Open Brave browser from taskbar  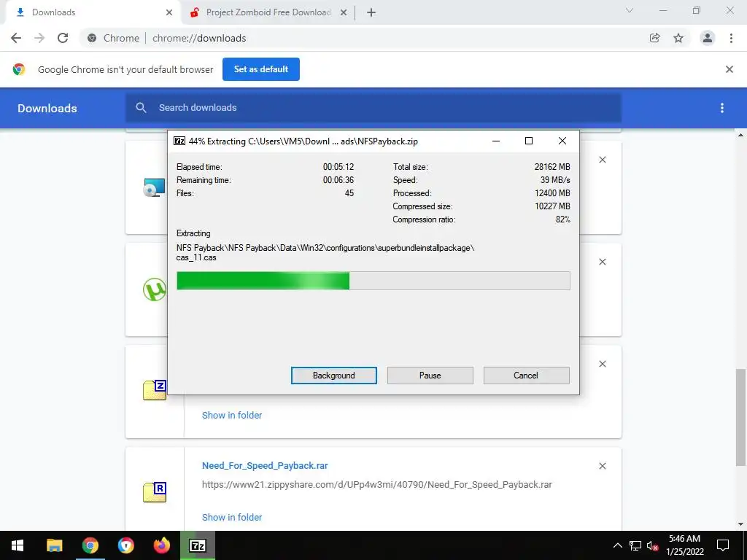pyautogui.click(x=125, y=545)
